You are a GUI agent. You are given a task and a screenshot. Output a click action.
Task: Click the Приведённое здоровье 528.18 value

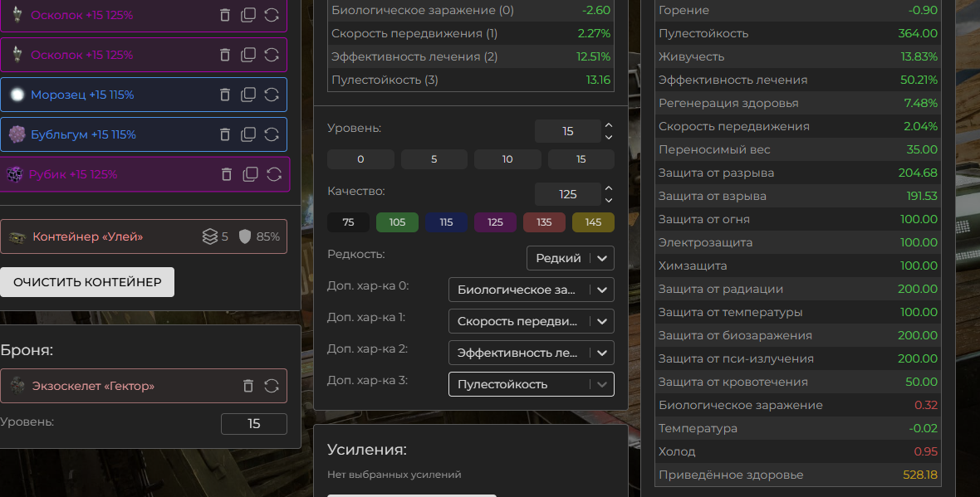(x=920, y=475)
